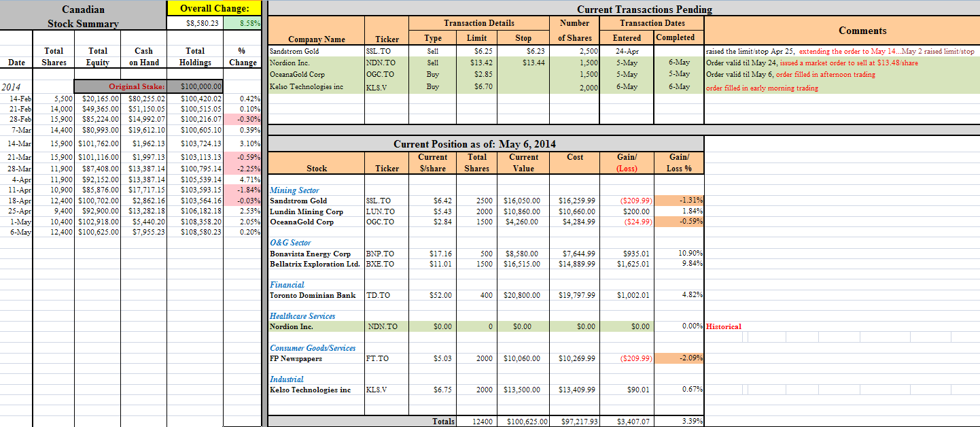Select the $100,625.00 total current value
Image resolution: width=980 pixels, height=427 pixels.
coord(523,422)
